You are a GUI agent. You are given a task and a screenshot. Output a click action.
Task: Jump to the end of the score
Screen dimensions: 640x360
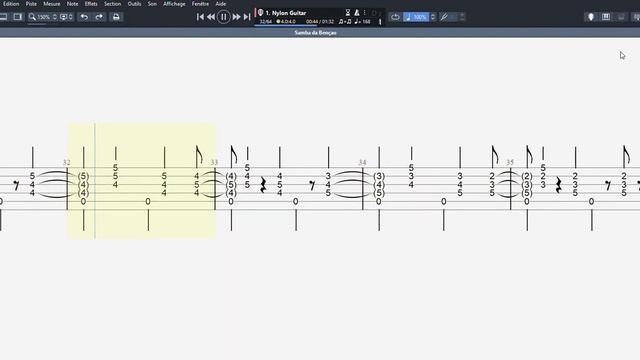247,17
